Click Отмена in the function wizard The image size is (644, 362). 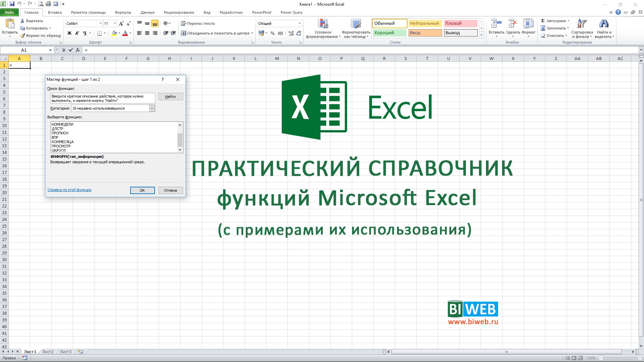[x=170, y=190]
